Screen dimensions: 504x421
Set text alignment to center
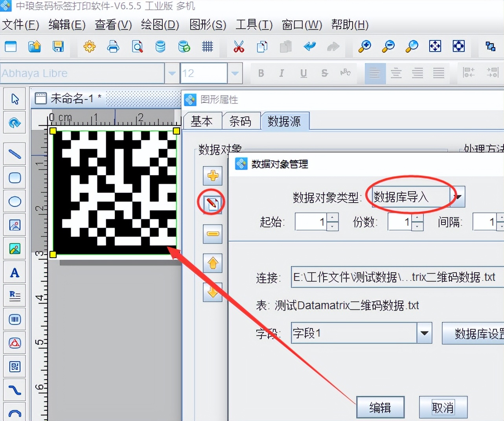pos(396,73)
